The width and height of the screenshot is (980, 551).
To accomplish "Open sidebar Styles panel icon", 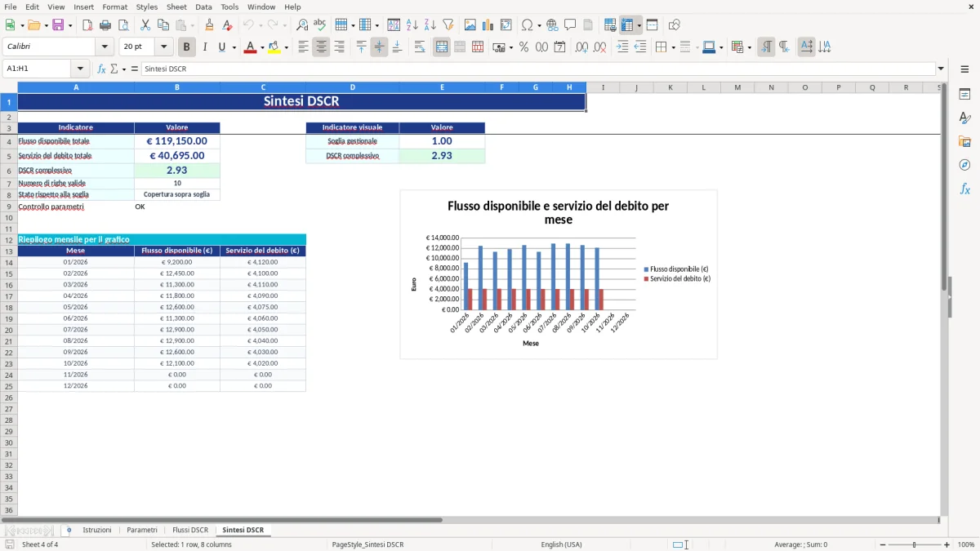I will point(964,118).
